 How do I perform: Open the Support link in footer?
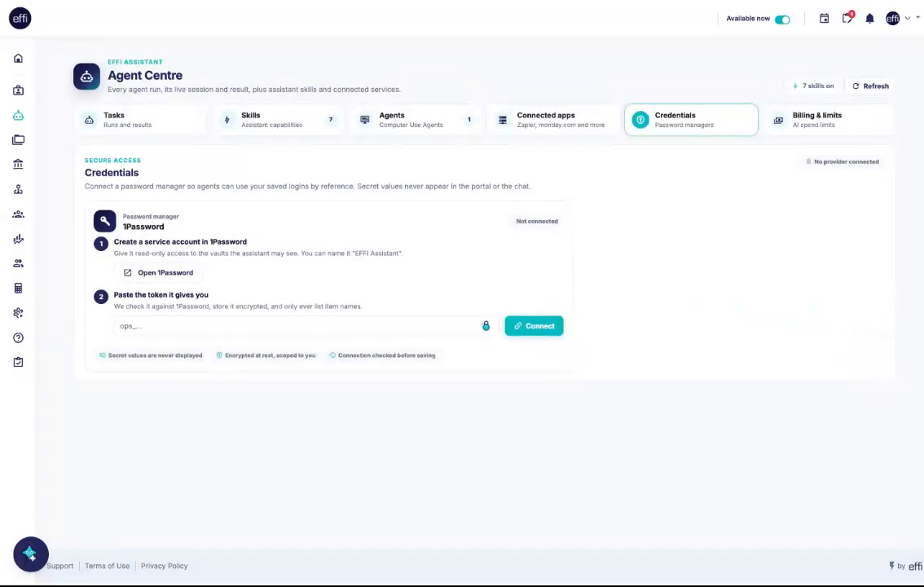tap(60, 566)
